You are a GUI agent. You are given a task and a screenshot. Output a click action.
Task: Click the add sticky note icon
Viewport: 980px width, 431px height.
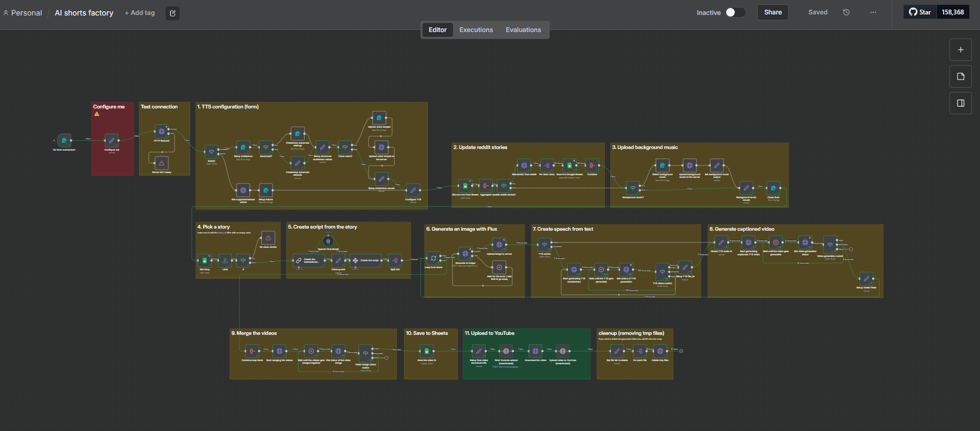[x=960, y=76]
